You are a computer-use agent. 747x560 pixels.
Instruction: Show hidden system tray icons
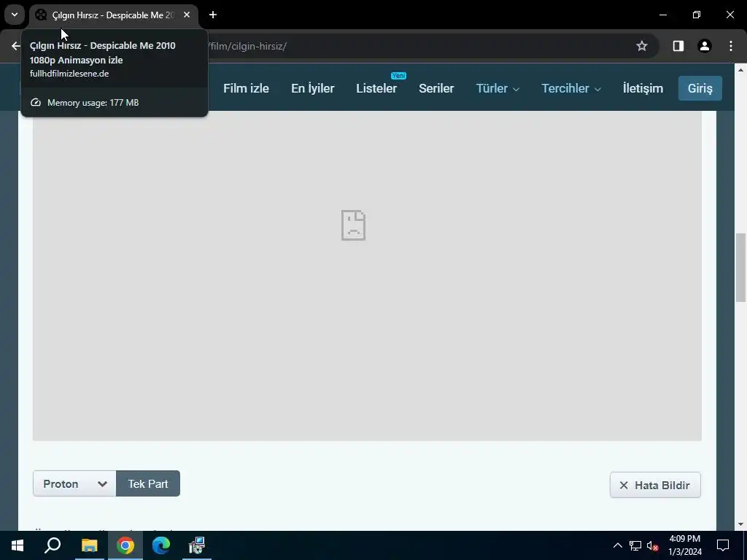click(x=617, y=545)
